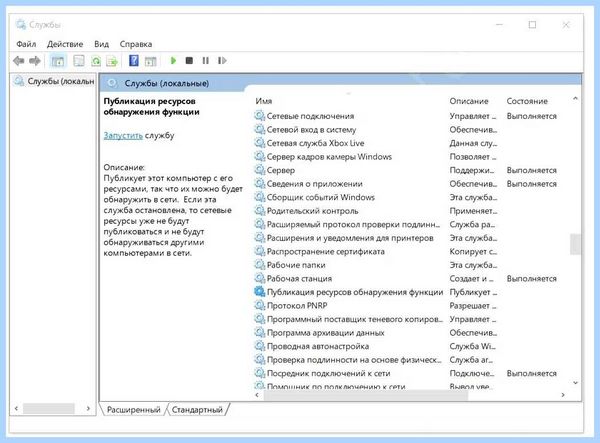Viewport: 600px width, 443px height.
Task: Click the gear icon of Рабочие папки
Action: point(259,265)
